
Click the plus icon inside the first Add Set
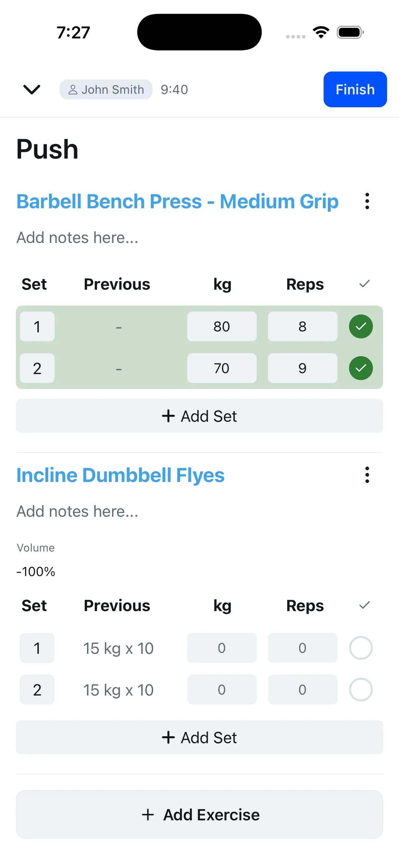(169, 416)
